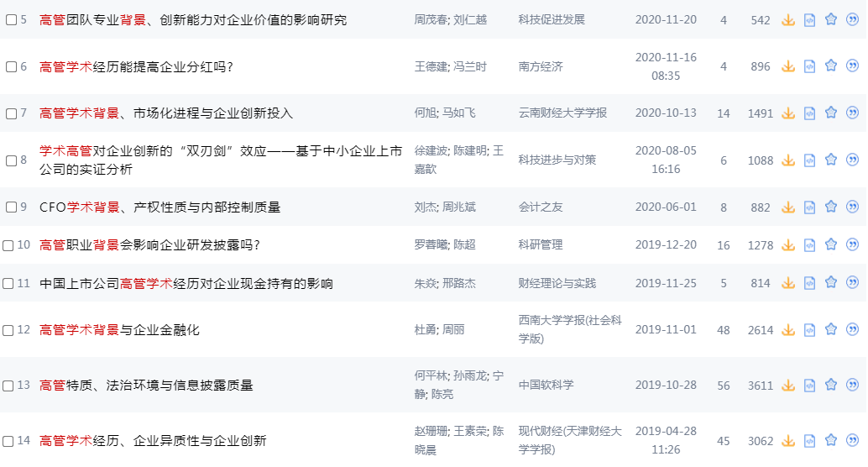
Task: Open the title 高管学术背景与企业金融化
Action: [x=119, y=330]
